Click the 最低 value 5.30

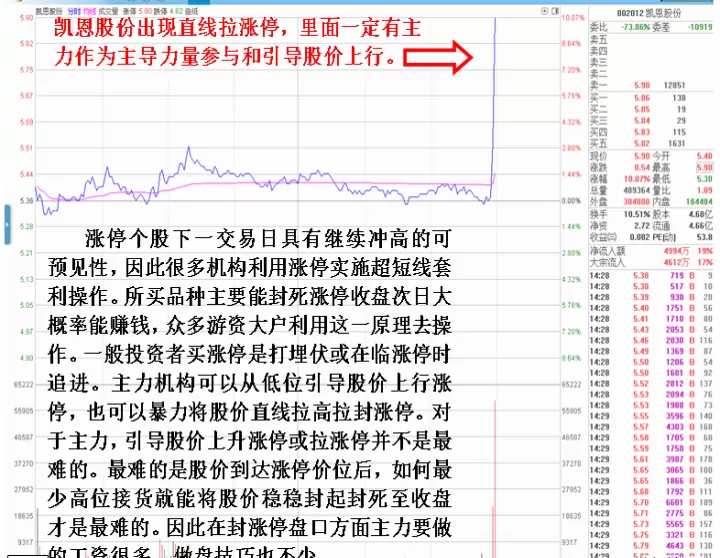(704, 179)
